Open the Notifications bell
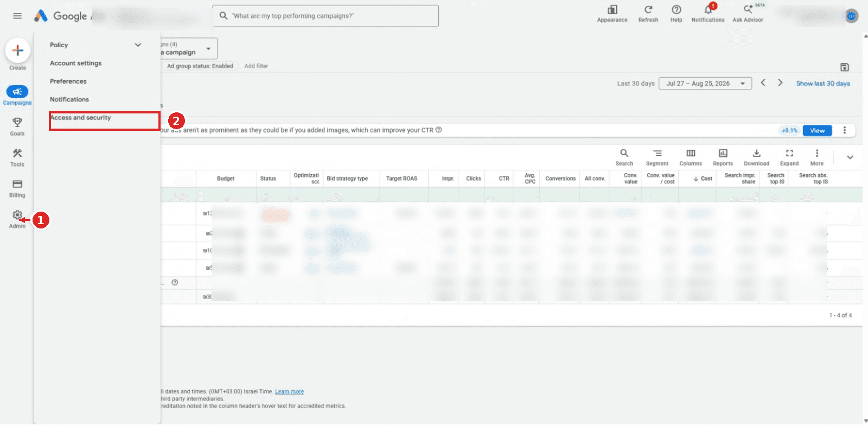This screenshot has width=868, height=426. [x=708, y=10]
